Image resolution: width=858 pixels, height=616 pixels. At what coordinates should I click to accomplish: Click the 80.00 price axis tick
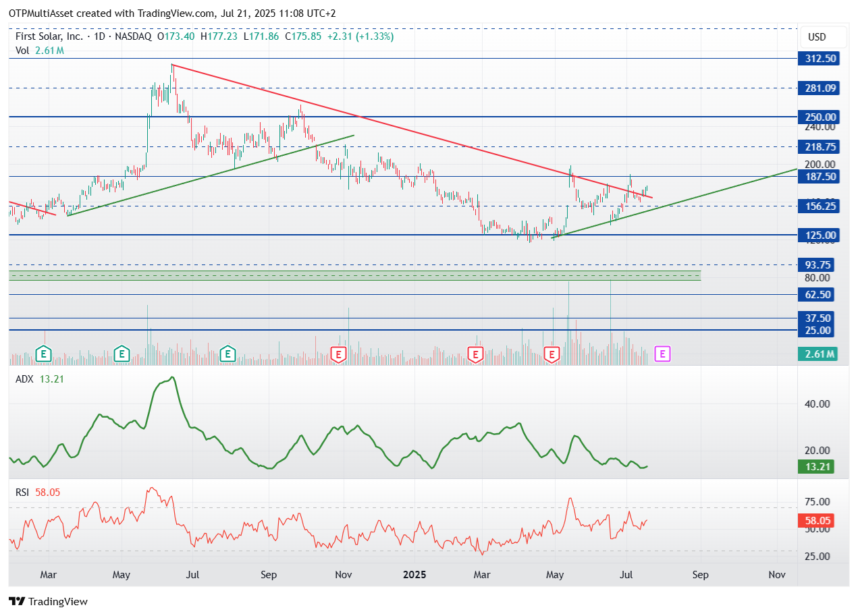818,277
